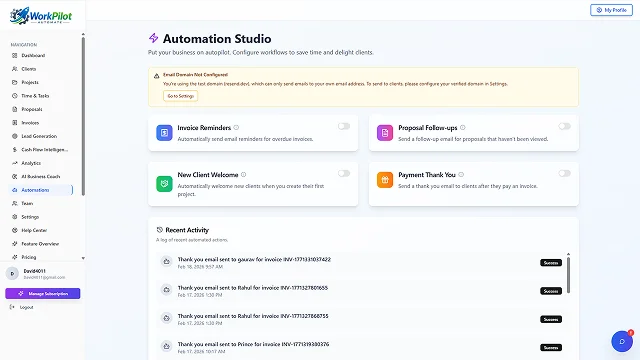
Task: Click the Automation Studio lightning bolt icon
Action: (x=153, y=38)
